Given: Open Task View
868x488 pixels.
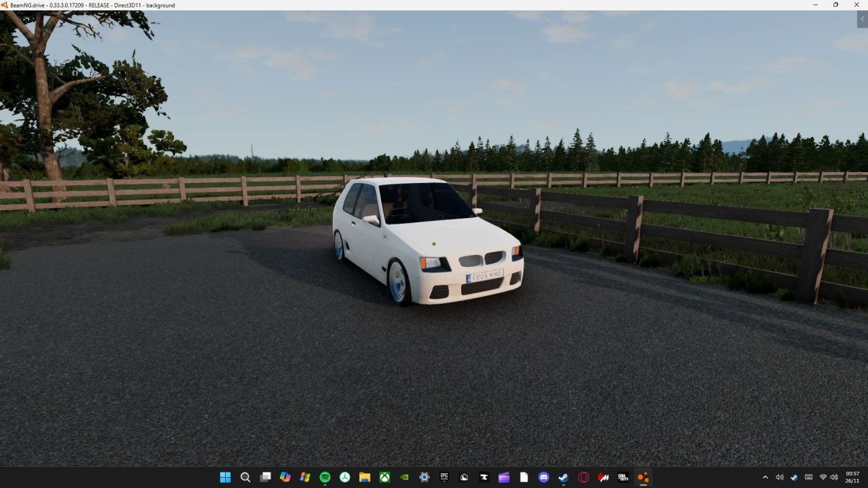Looking at the screenshot, I should click(265, 477).
